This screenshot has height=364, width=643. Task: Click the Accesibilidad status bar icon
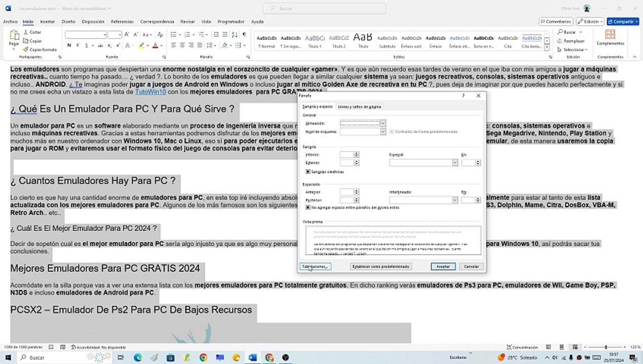(x=74, y=347)
